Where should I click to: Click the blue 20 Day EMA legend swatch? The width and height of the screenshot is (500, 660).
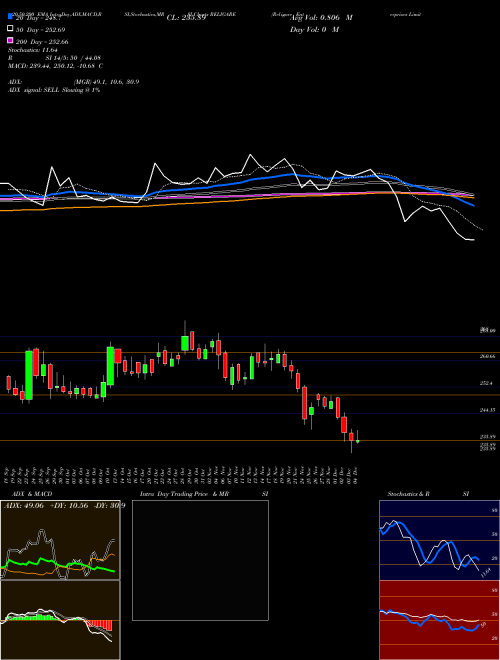pos(11,17)
